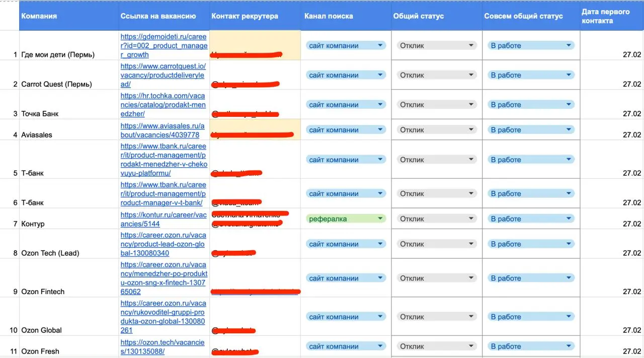The image size is (644, 358).
Task: Open the 'рефералка' dropdown in Контур row
Action: 346,219
